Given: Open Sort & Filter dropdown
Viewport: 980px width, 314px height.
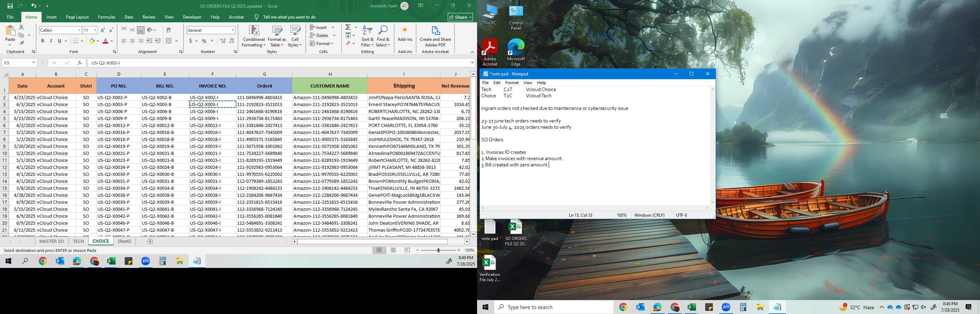Looking at the screenshot, I should click(x=367, y=37).
